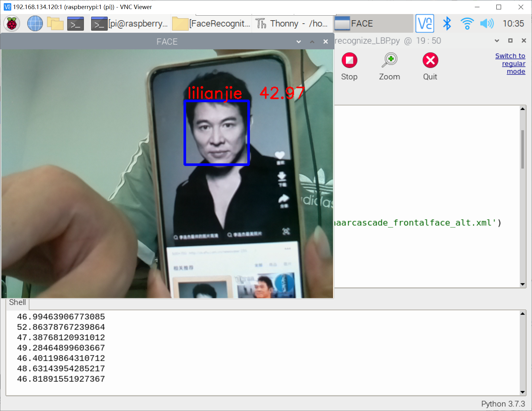Screen dimensions: 532x411
Task: Open the VNC server tray icon
Action: pos(425,23)
